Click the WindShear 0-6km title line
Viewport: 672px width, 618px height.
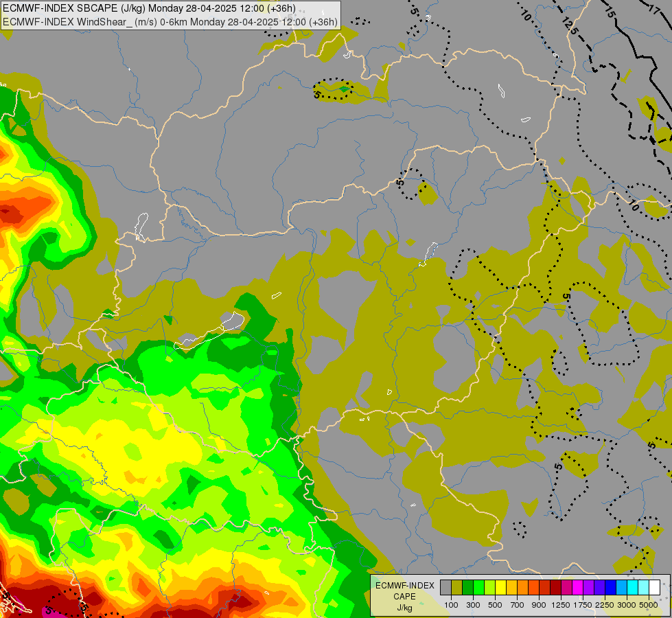(170, 22)
